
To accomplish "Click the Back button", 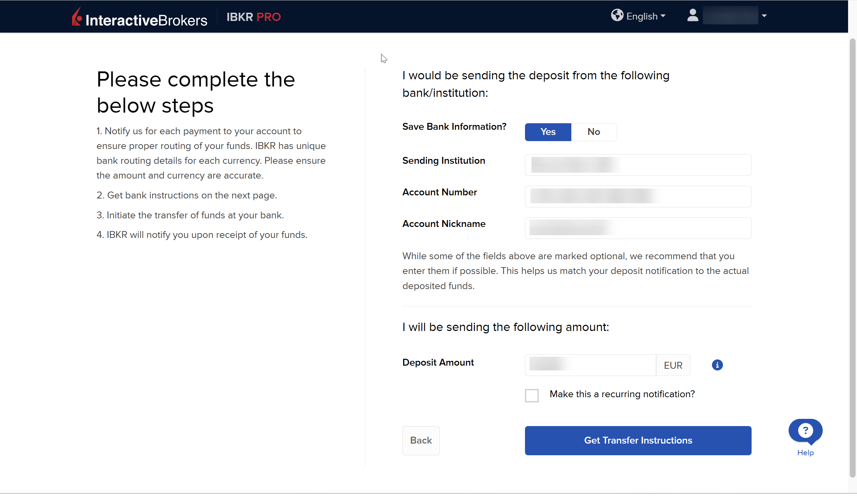I will tap(421, 440).
